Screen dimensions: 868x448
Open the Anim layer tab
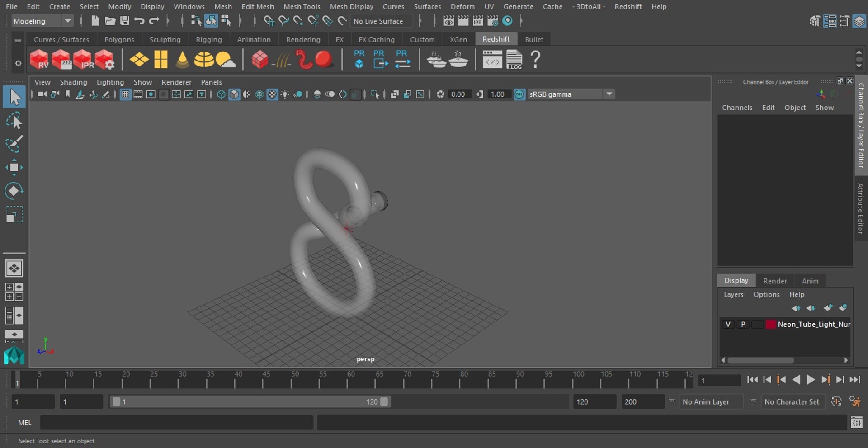[x=810, y=281]
